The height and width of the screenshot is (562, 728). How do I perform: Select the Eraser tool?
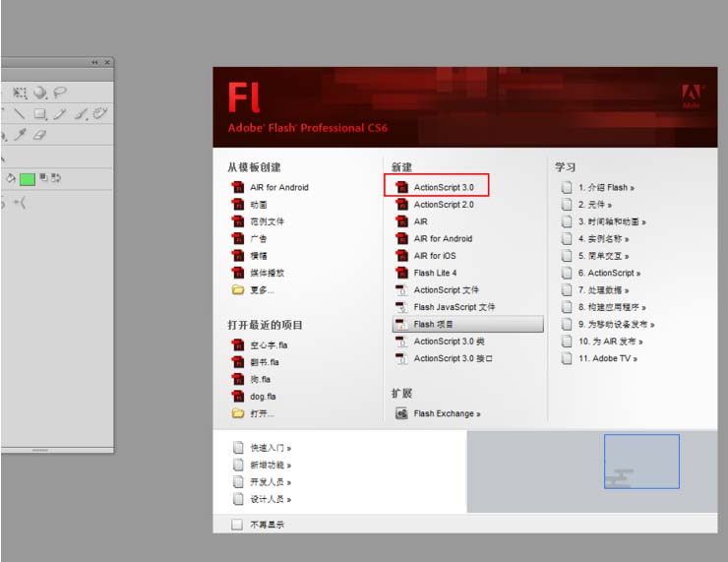pyautogui.click(x=40, y=135)
